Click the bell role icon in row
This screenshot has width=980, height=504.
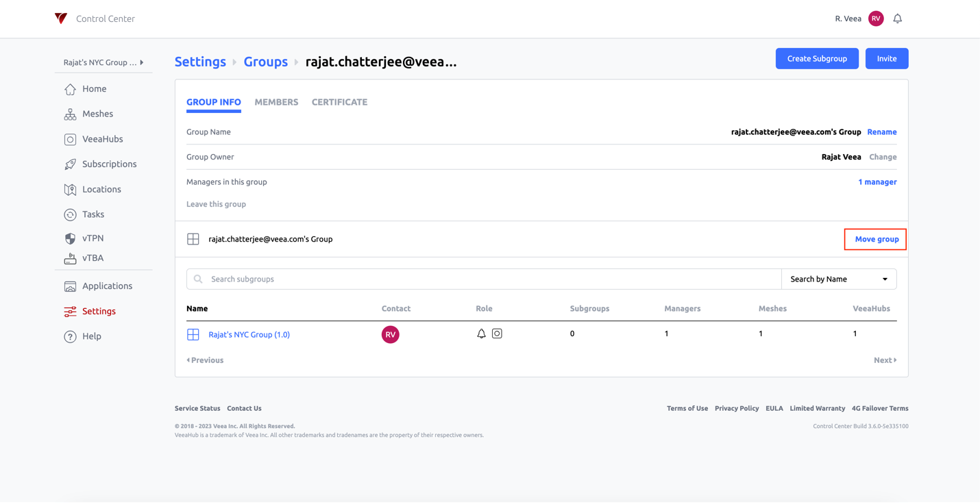pyautogui.click(x=481, y=333)
